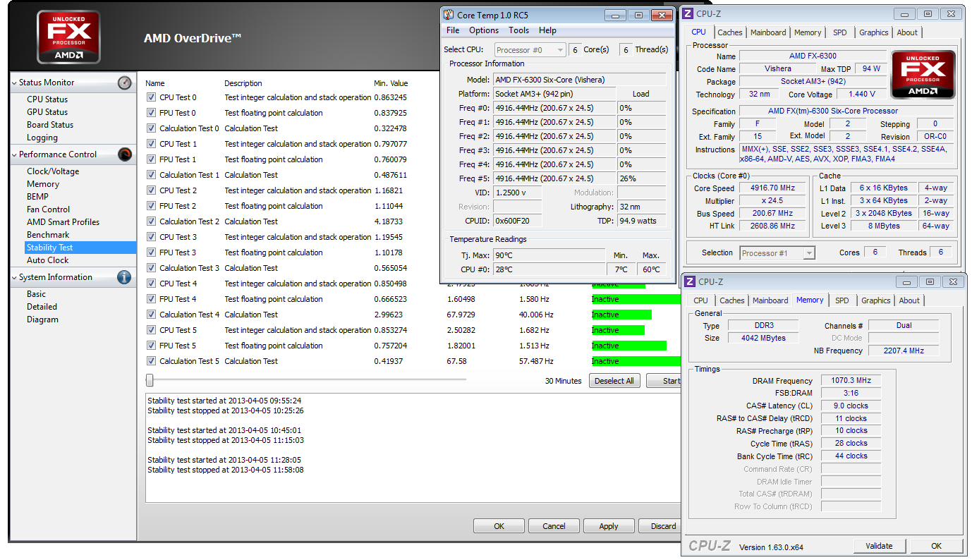Switch to SPD tab in top CPU-Z window
This screenshot has width=972, height=560.
[840, 32]
